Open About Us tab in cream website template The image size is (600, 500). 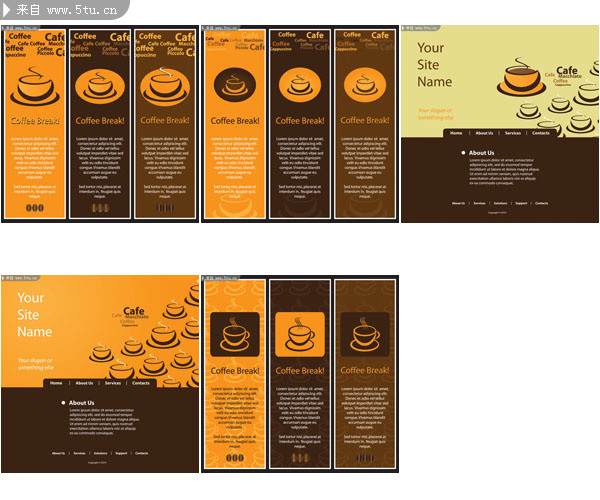(484, 133)
